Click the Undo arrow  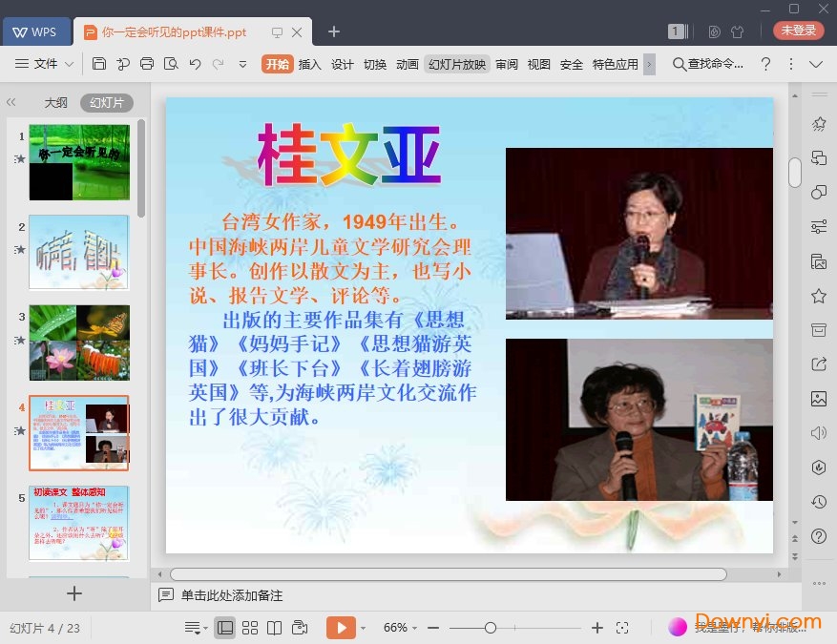coord(195,64)
